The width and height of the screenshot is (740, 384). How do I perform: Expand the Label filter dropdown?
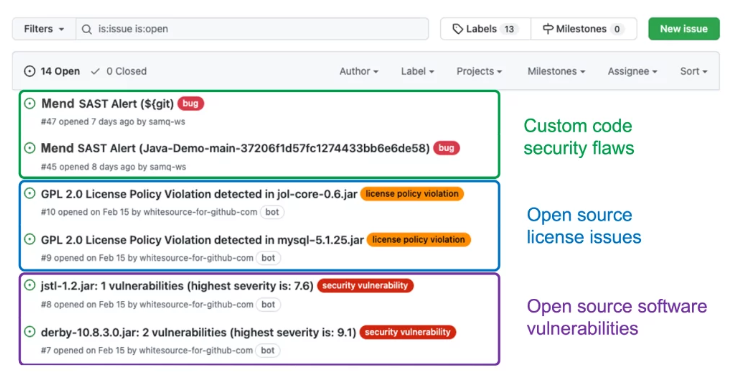(x=417, y=71)
